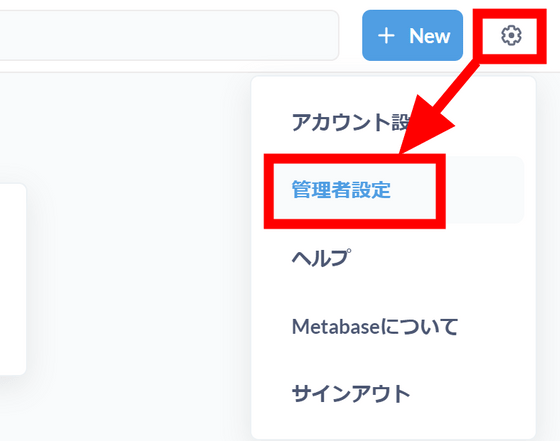Get help from the ヘルプ entry
The height and width of the screenshot is (441, 560).
321,258
